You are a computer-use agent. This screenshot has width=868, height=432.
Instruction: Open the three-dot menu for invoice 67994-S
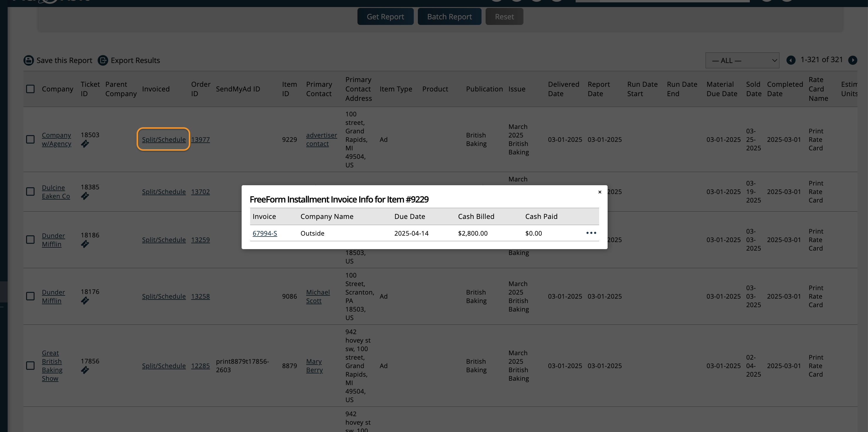coord(591,233)
